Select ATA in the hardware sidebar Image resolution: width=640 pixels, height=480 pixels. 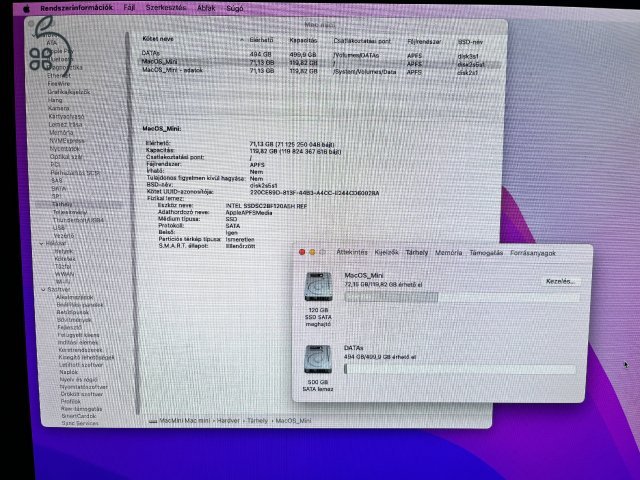tap(52, 43)
